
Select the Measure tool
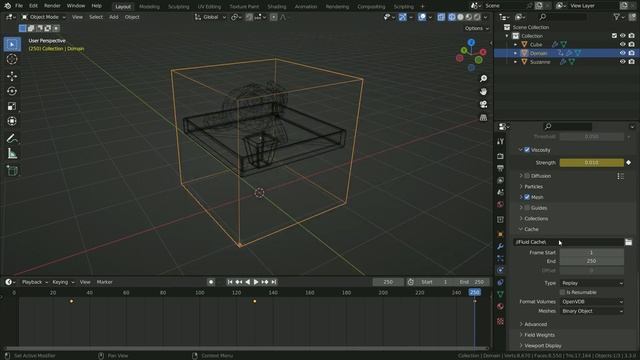[x=12, y=154]
